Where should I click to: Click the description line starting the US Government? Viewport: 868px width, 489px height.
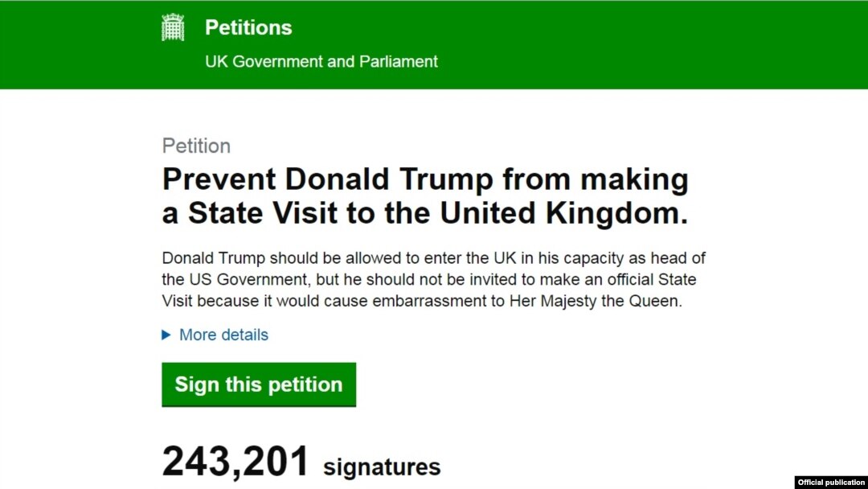pyautogui.click(x=429, y=279)
